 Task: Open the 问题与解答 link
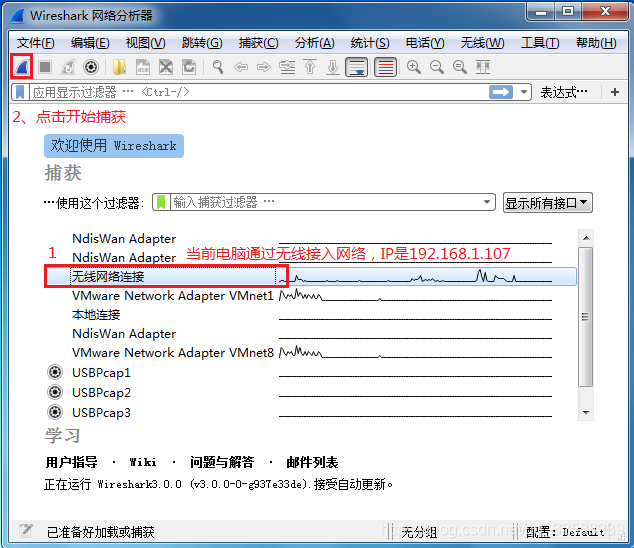point(222,462)
